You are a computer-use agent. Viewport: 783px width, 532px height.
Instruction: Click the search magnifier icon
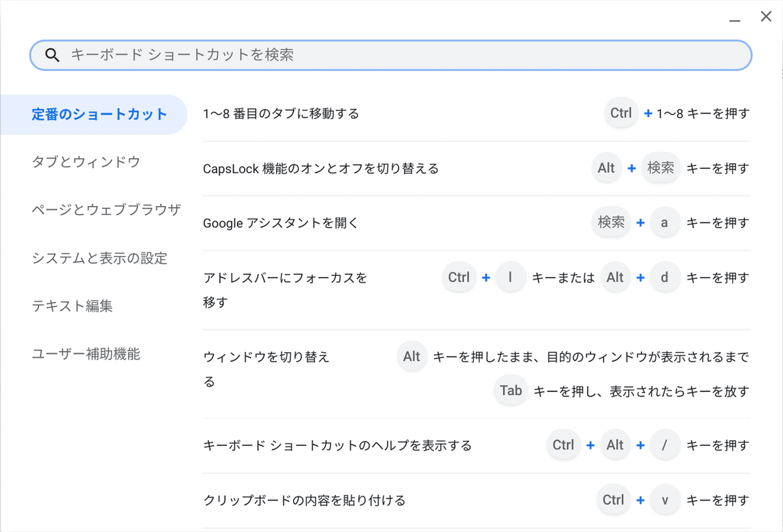[x=52, y=55]
